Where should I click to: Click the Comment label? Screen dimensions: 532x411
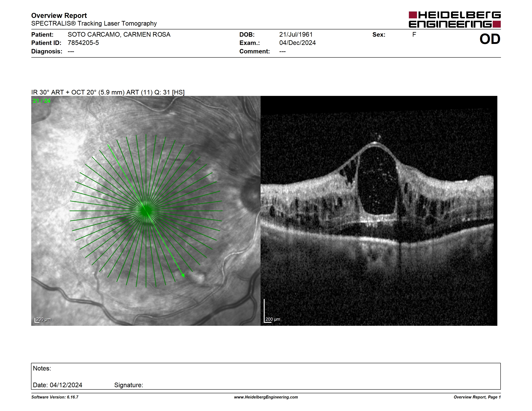[x=255, y=51]
